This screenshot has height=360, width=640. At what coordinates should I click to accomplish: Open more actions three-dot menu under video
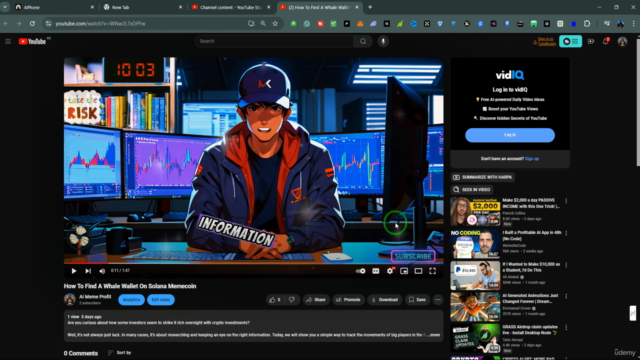[438, 300]
